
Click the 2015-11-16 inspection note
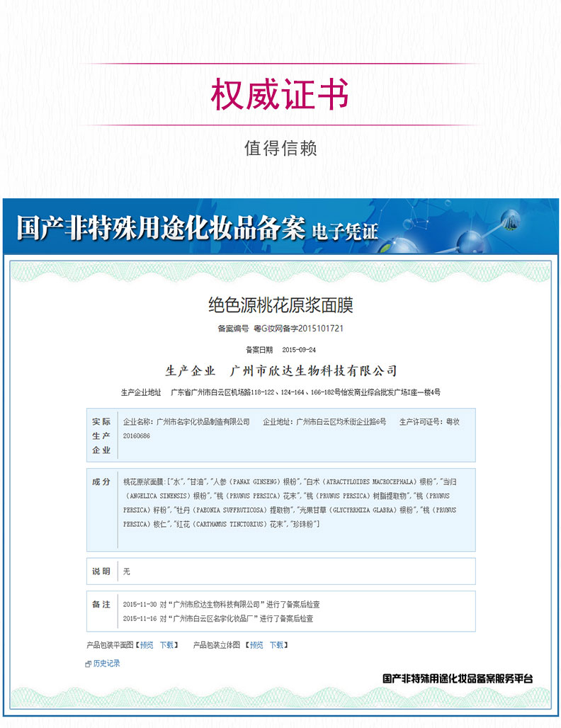(217, 618)
